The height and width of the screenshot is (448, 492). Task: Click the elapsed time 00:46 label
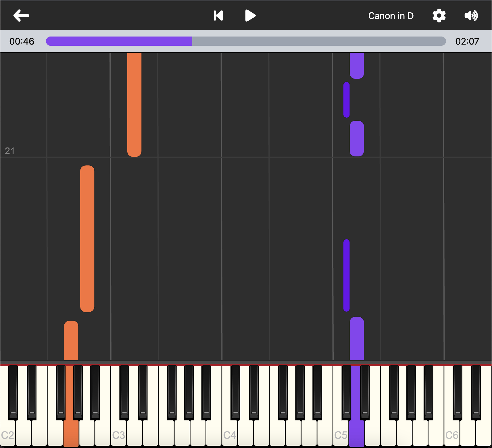tap(22, 41)
